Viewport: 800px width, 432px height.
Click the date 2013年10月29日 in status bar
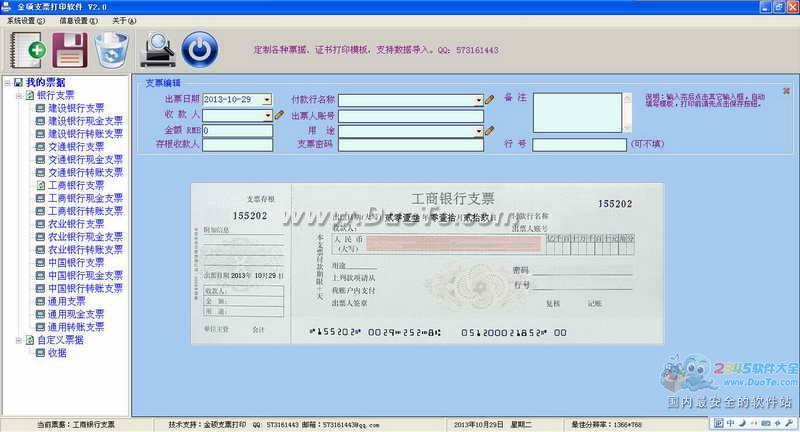(x=478, y=424)
